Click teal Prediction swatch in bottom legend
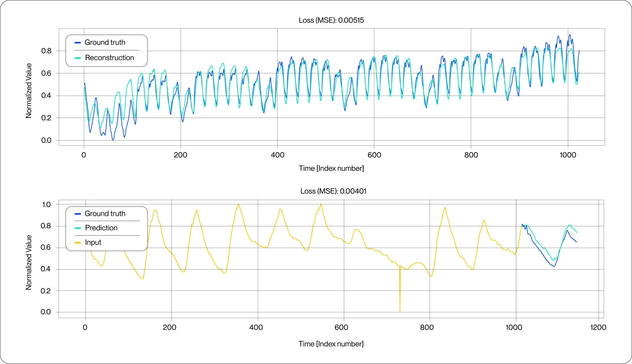The width and height of the screenshot is (632, 364). 78,228
